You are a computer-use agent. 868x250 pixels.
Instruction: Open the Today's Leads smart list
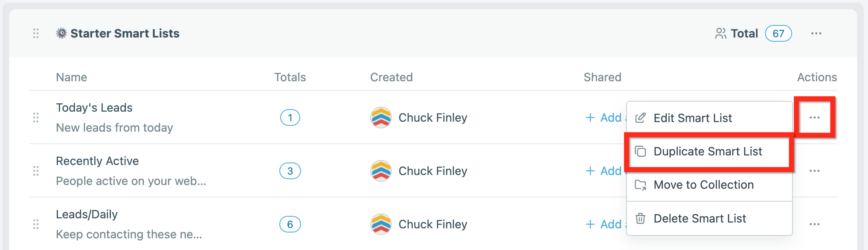coord(94,107)
